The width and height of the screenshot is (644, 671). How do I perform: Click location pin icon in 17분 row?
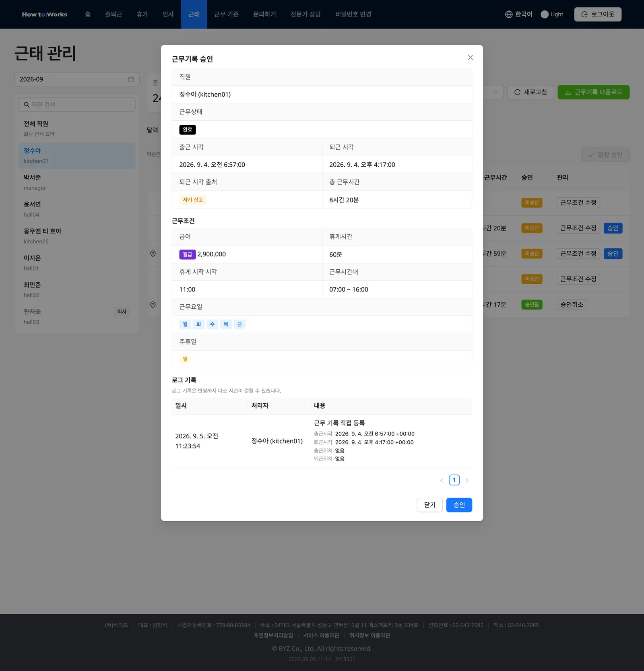coord(153,305)
